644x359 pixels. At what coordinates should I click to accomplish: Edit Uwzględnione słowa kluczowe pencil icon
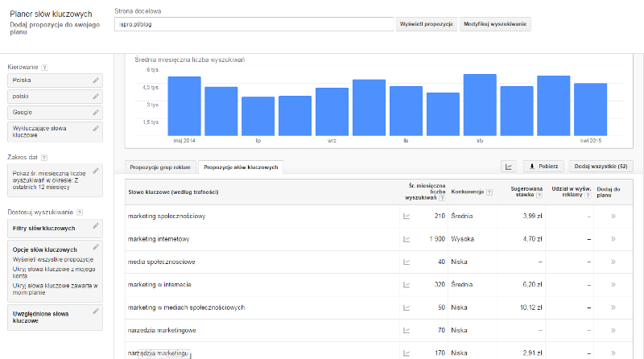(96, 311)
